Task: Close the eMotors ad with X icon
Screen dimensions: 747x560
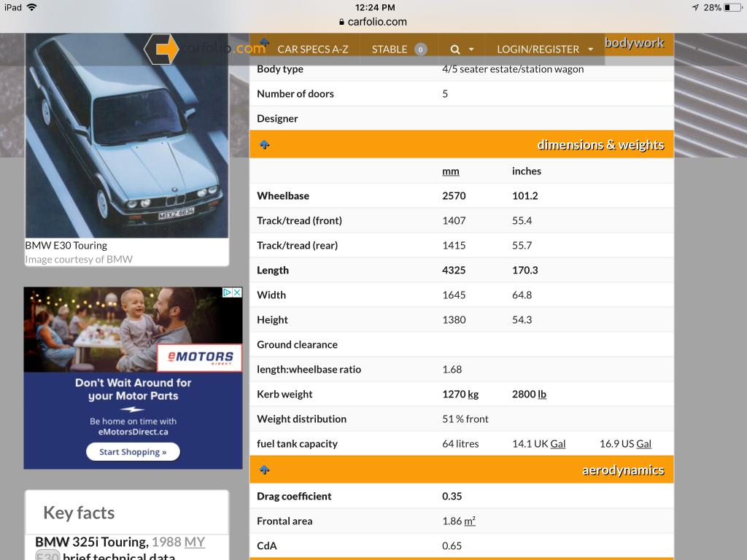Action: click(237, 292)
